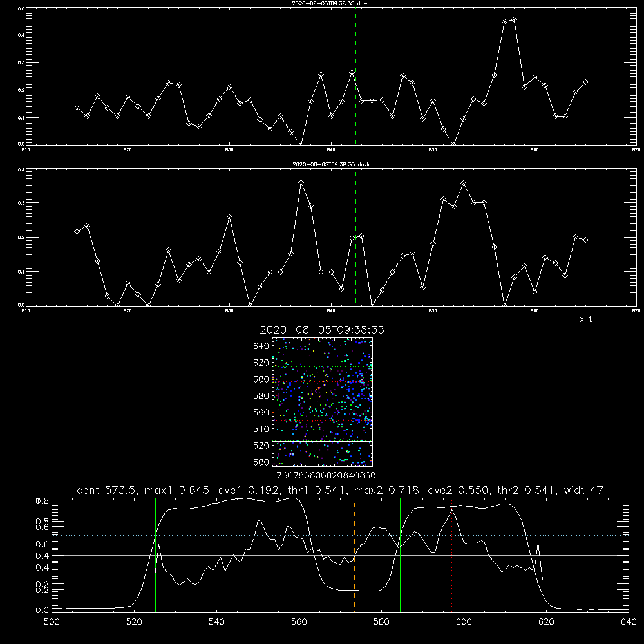644x644 pixels.
Task: Click the highest diamond marker in dawn plot
Action: coord(514,19)
